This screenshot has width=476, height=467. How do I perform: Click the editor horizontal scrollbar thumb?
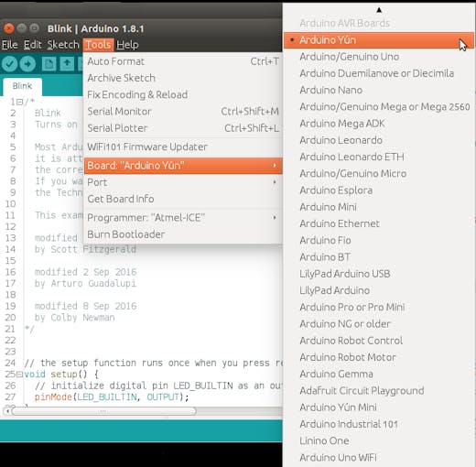103,411
